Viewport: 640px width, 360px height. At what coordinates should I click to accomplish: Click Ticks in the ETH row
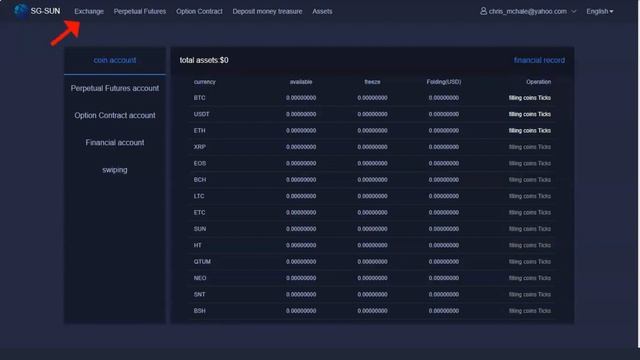pos(544,131)
